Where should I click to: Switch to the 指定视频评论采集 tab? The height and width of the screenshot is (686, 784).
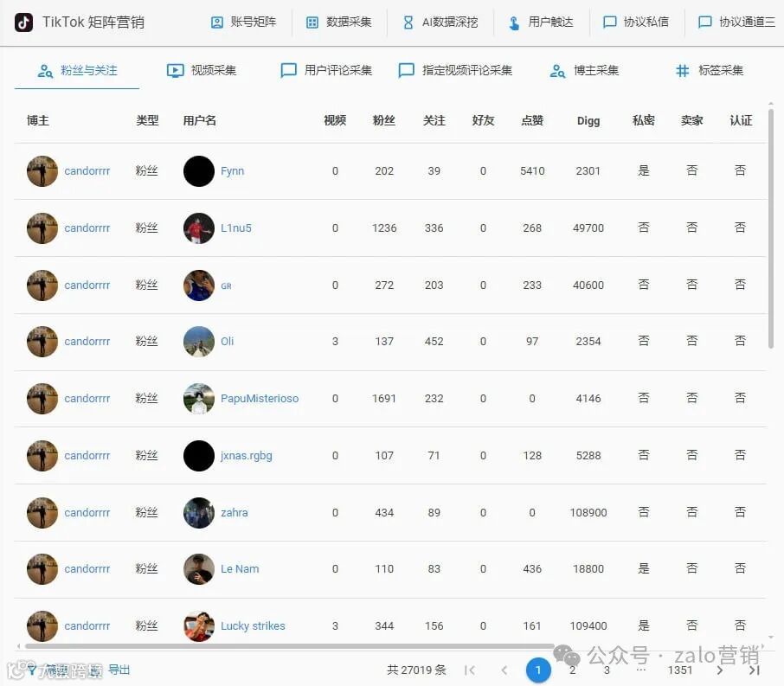pyautogui.click(x=455, y=70)
